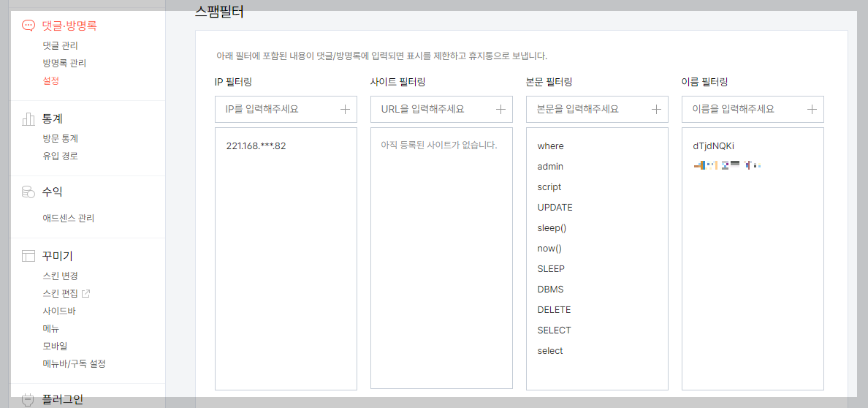The width and height of the screenshot is (868, 408).
Task: Open 사이드바 settings
Action: (58, 311)
